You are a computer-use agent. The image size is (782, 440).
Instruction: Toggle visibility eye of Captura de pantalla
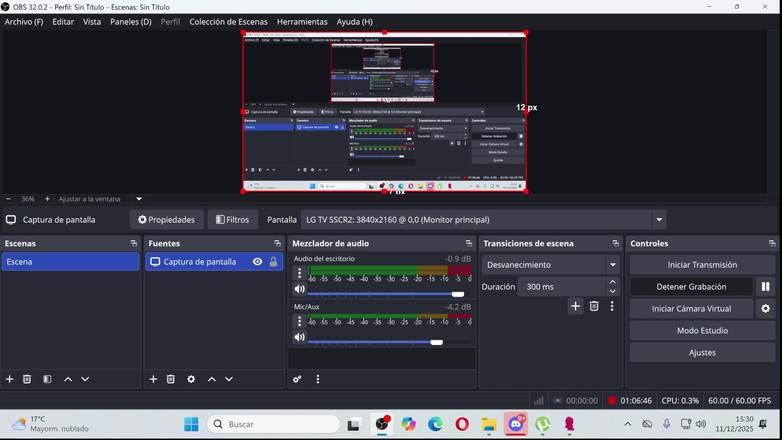tap(257, 262)
